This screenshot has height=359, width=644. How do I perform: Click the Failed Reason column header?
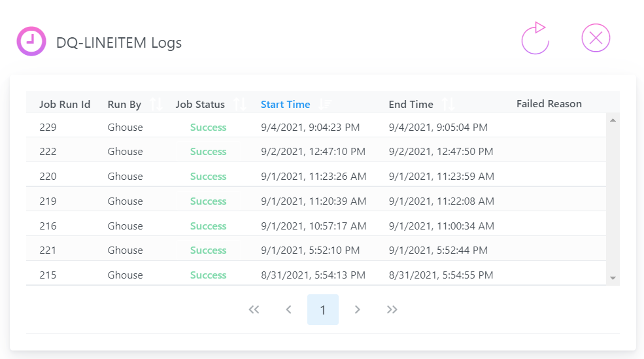click(x=549, y=103)
